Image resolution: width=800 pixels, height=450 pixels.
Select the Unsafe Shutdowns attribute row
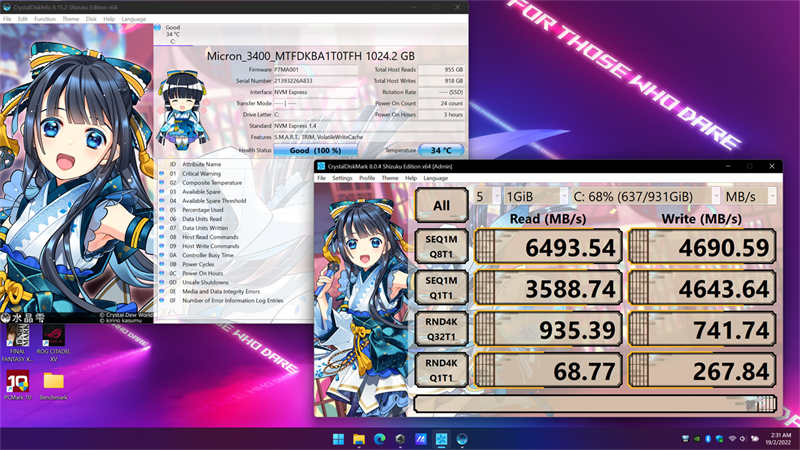(x=235, y=283)
